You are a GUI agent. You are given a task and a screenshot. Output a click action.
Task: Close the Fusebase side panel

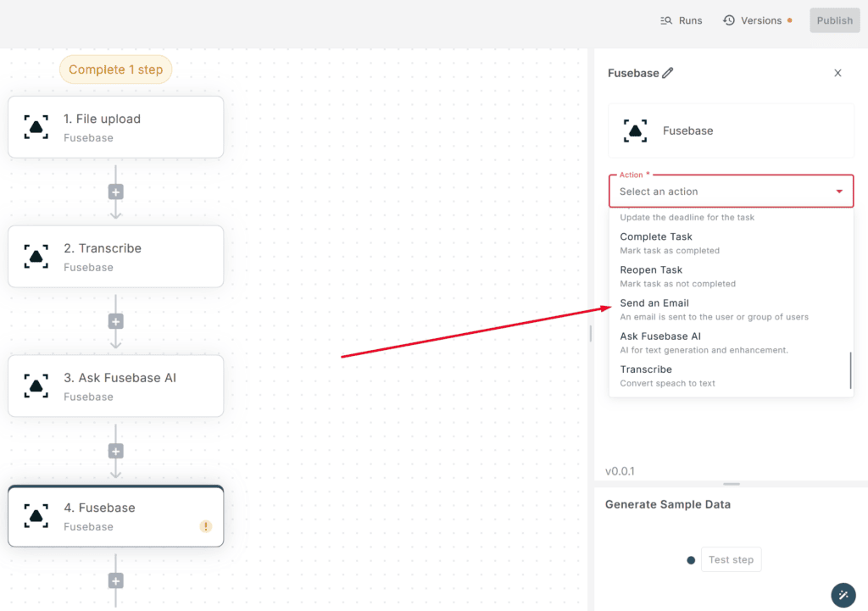[837, 73]
